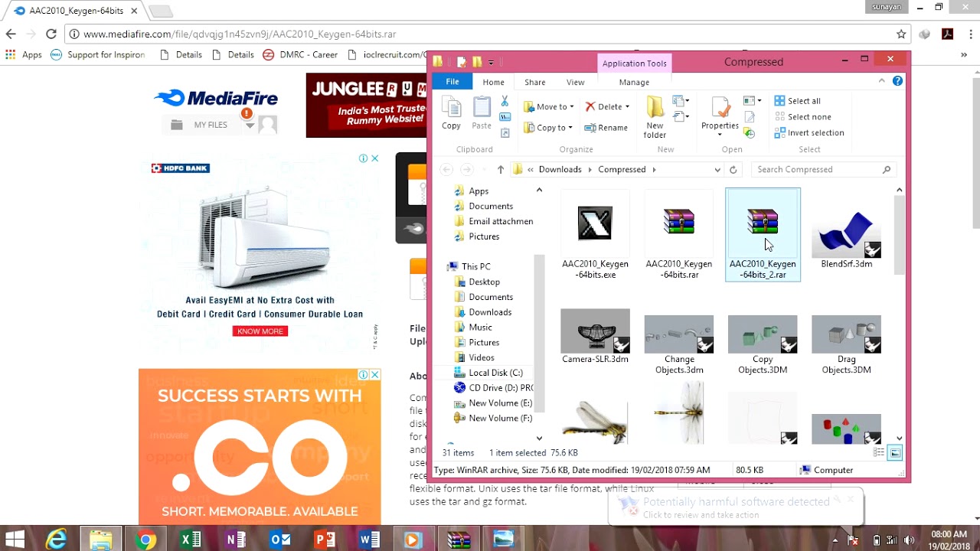Refresh the Explorer address bar
Viewport: 980px width, 551px height.
pyautogui.click(x=733, y=170)
